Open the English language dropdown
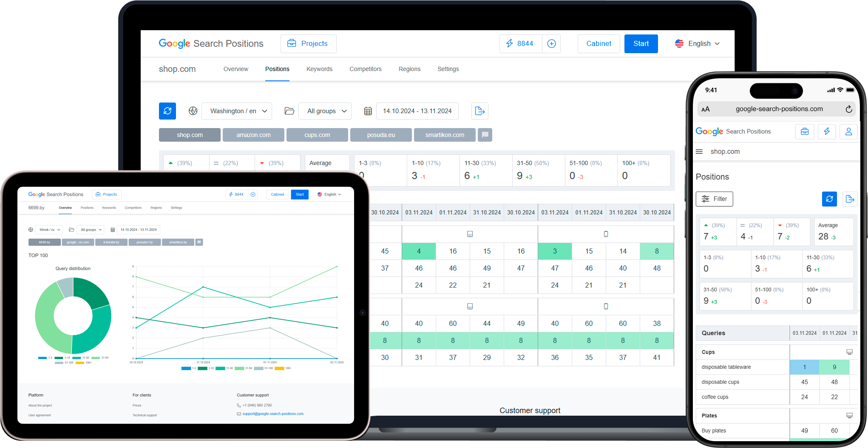 pos(698,44)
